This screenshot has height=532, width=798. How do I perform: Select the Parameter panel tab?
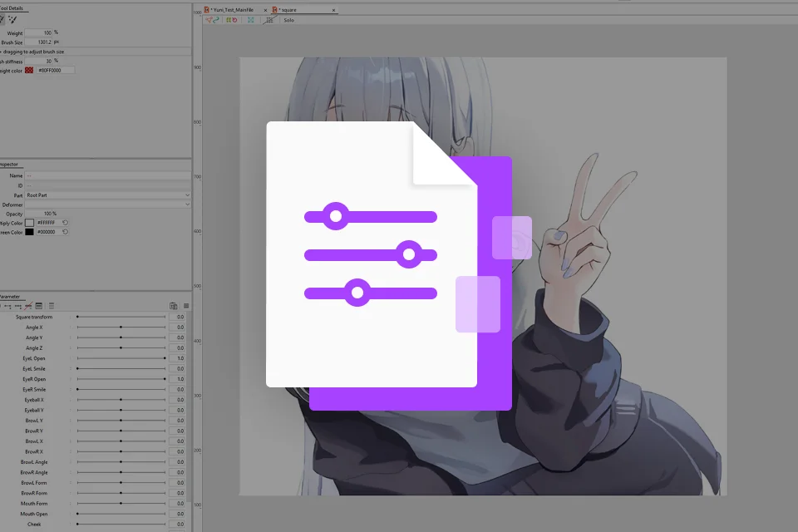click(x=10, y=296)
